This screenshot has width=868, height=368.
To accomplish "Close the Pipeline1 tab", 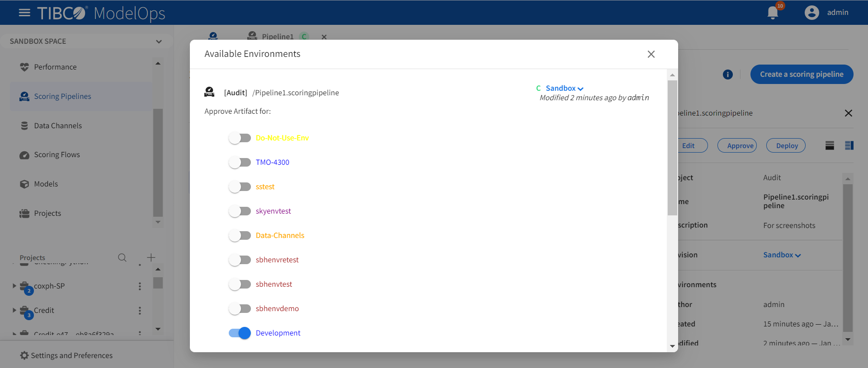I will (x=324, y=37).
